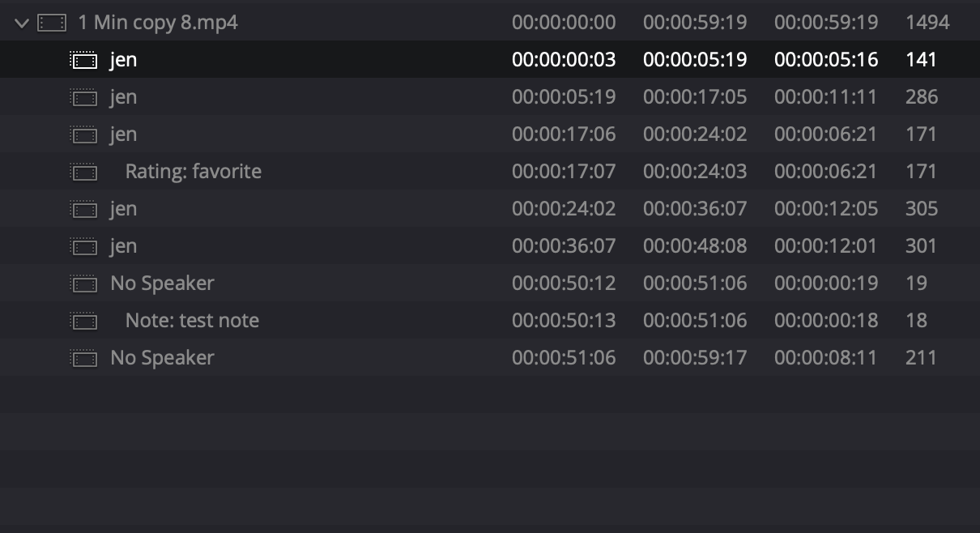Select the jen segment with 286 frames
Viewport: 980px width, 533px height.
pos(123,97)
